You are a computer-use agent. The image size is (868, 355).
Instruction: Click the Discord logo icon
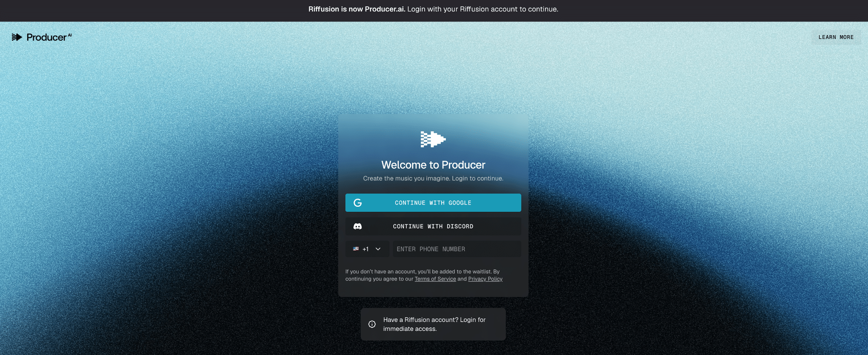[x=358, y=227]
